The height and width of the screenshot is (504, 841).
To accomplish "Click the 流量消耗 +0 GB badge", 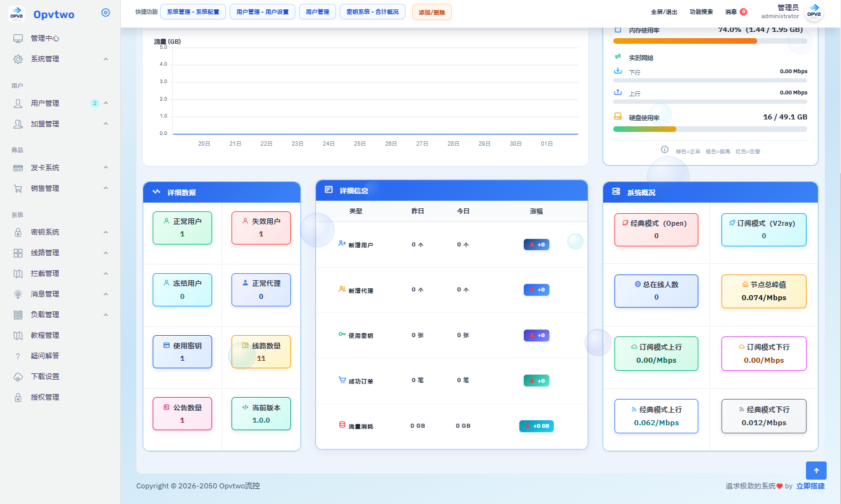I will 536,426.
